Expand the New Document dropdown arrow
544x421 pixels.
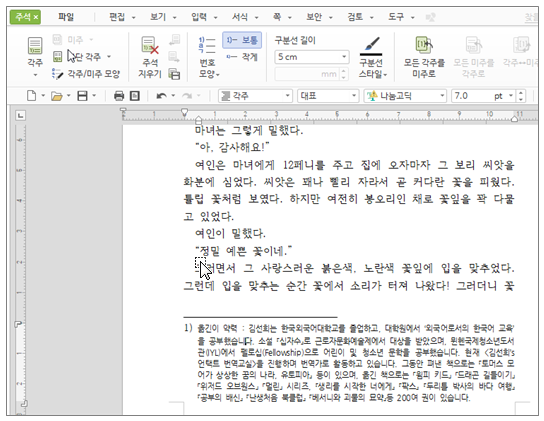click(43, 95)
